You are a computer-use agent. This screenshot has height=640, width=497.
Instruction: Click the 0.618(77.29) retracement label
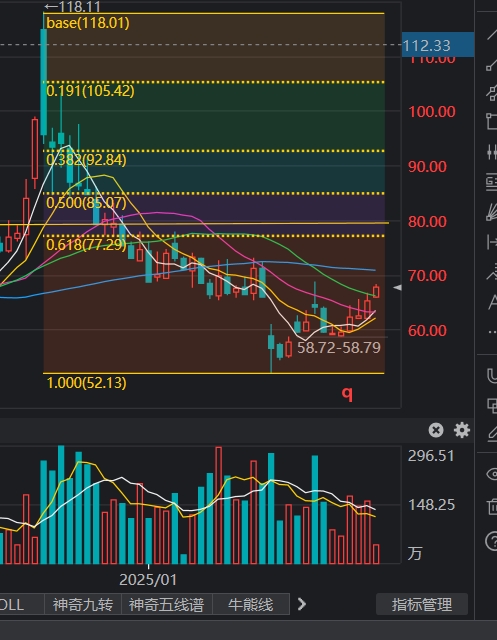[87, 244]
